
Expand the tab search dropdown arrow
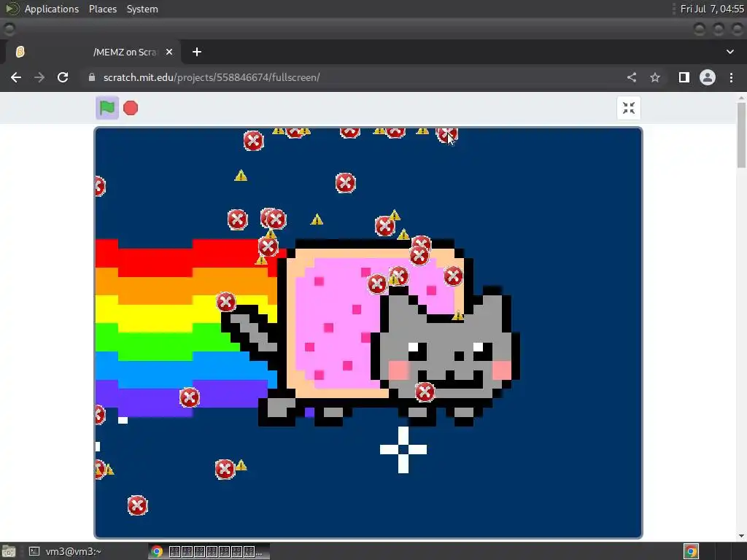point(729,52)
